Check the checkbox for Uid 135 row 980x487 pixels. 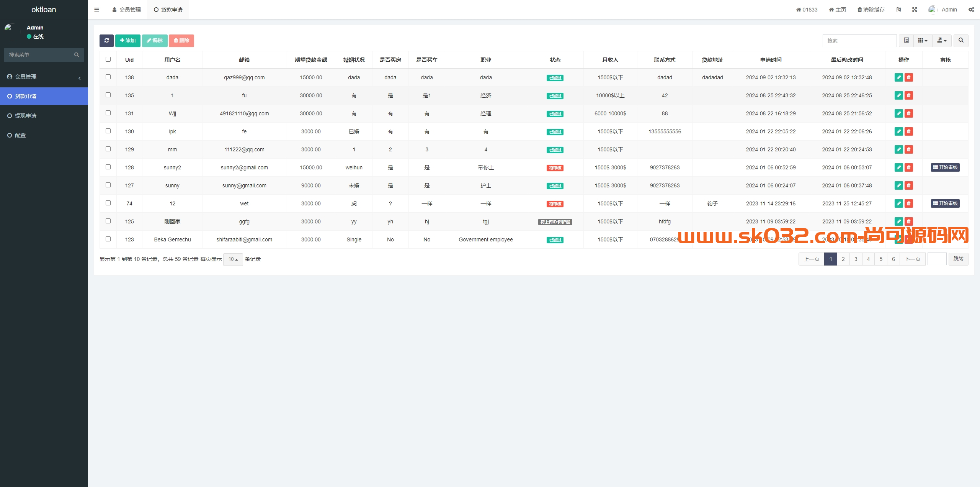pos(108,95)
